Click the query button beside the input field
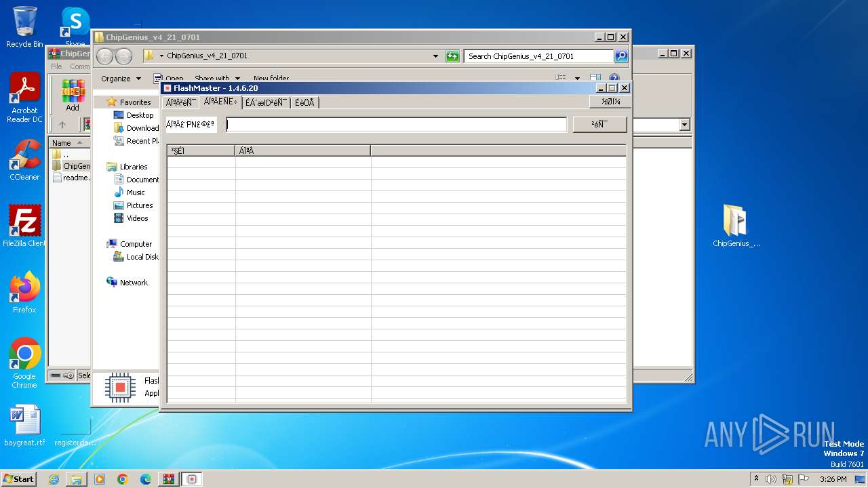868x488 pixels. [599, 125]
